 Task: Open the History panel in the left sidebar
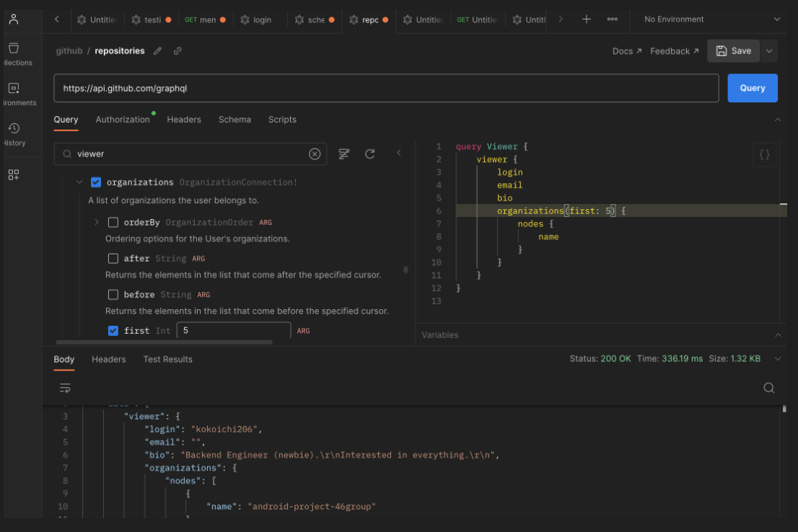click(14, 128)
